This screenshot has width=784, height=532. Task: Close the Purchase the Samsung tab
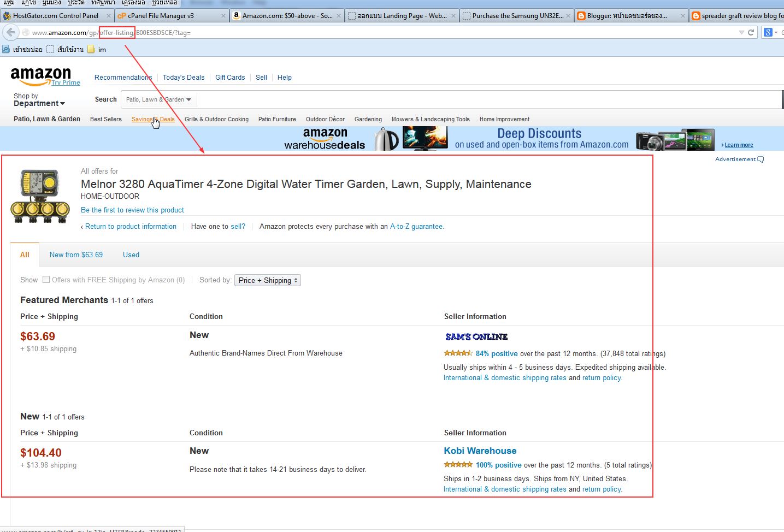(x=568, y=16)
